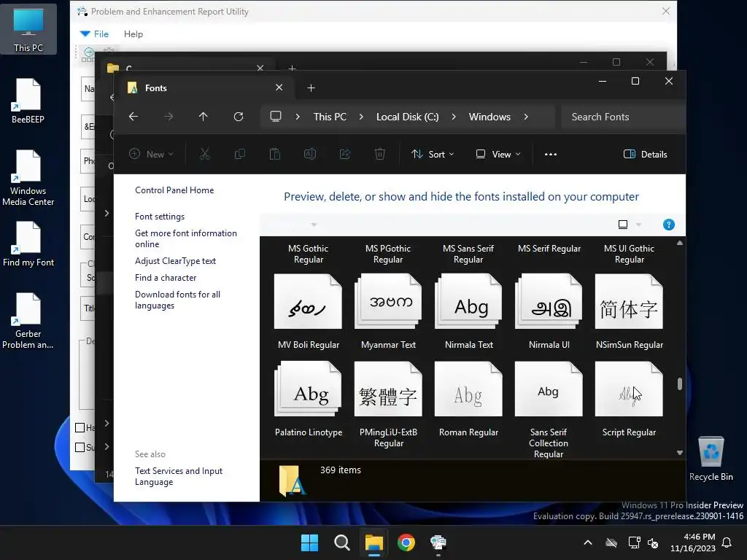Click Windows in the breadcrumb path

(489, 117)
